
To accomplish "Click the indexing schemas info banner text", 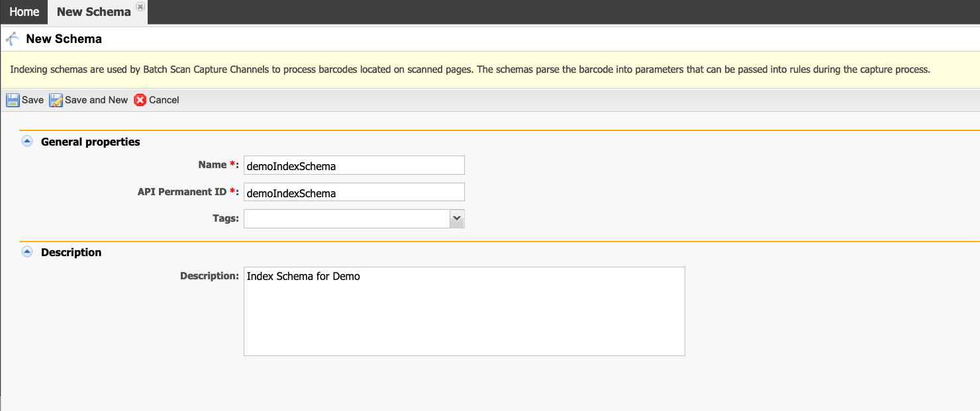I will pyautogui.click(x=471, y=69).
